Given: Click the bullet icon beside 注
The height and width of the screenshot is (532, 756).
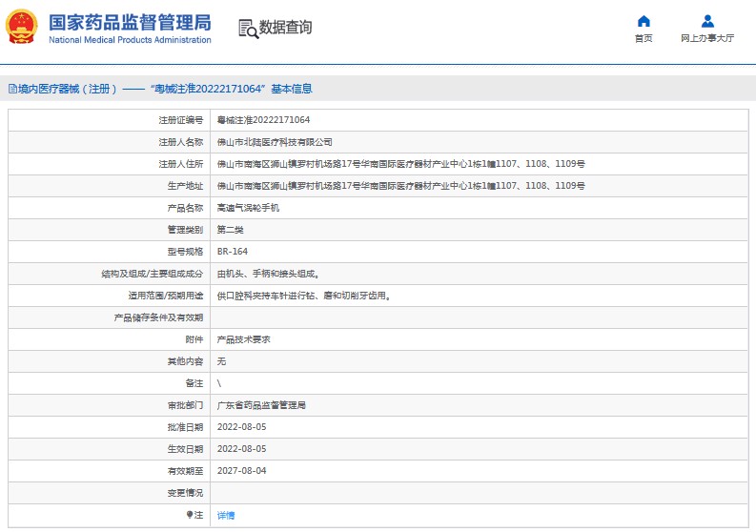Looking at the screenshot, I should 189,515.
